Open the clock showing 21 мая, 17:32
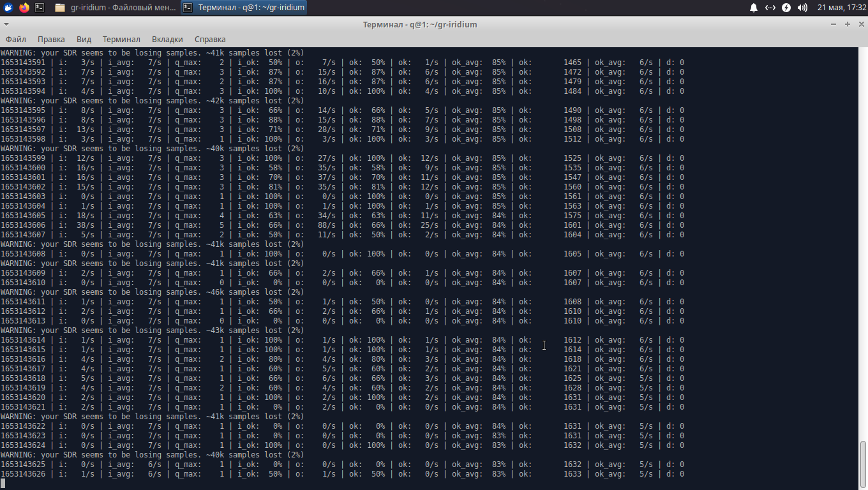 [842, 8]
